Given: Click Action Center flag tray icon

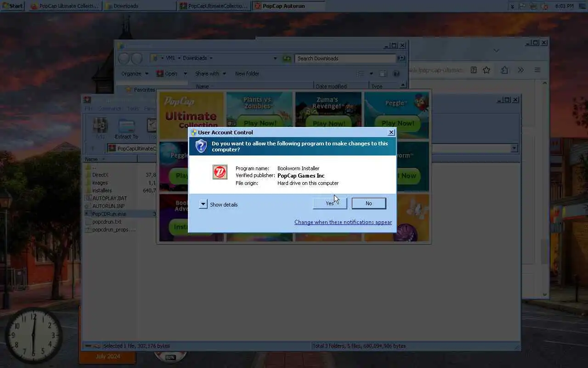Looking at the screenshot, I should 522,6.
